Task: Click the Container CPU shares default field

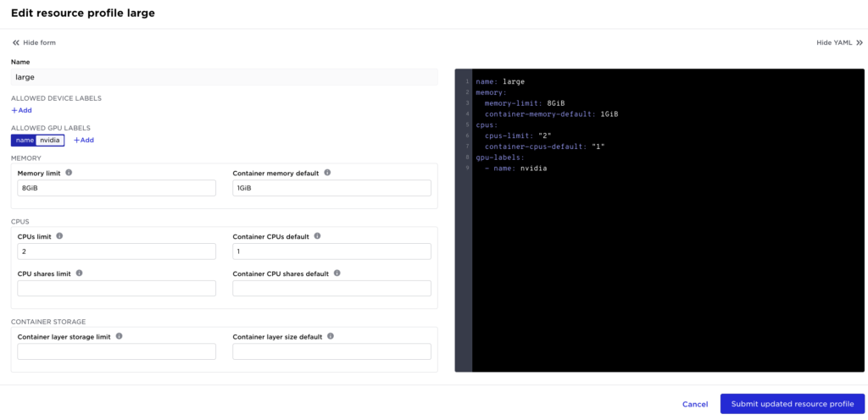Action: [x=331, y=289]
